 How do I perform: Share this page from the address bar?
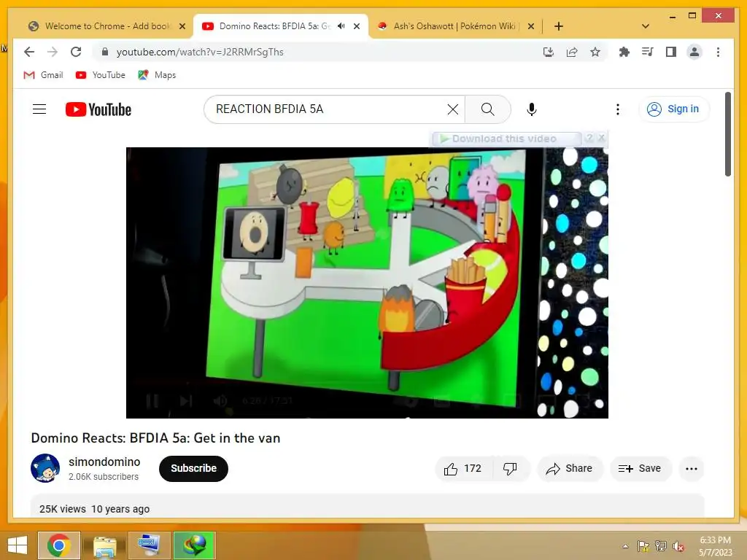tap(572, 52)
